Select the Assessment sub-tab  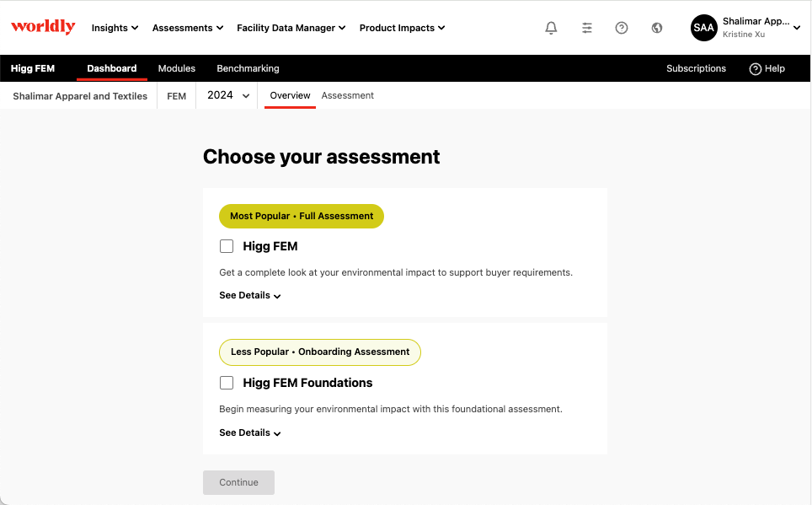(347, 95)
